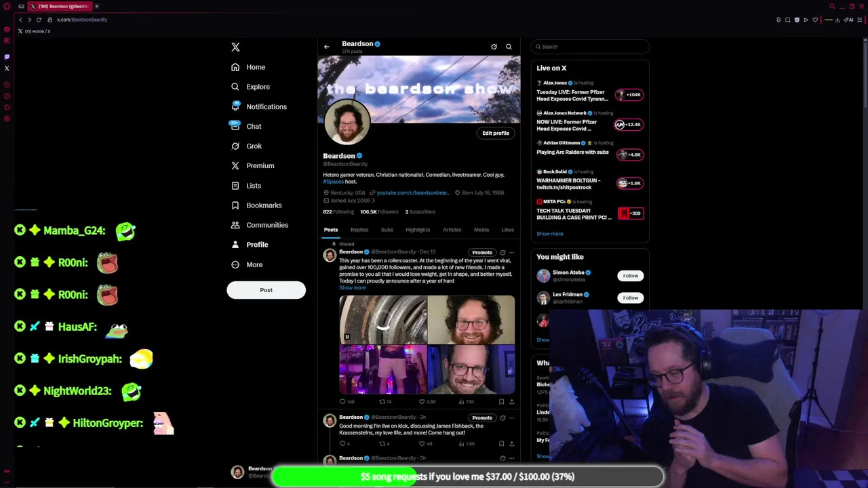868x488 pixels.
Task: Expand the More menu in sidebar
Action: point(247,264)
